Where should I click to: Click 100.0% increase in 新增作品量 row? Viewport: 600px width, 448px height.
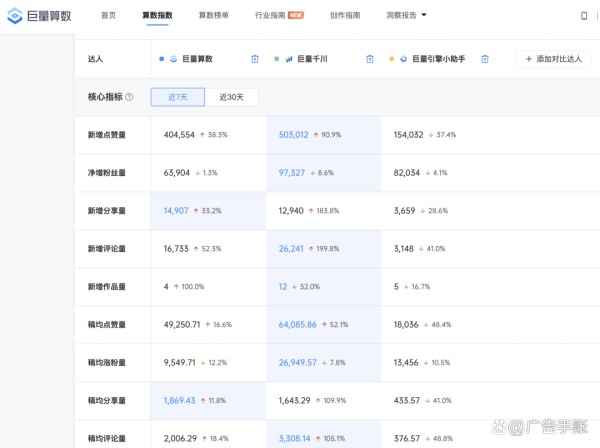coord(189,287)
